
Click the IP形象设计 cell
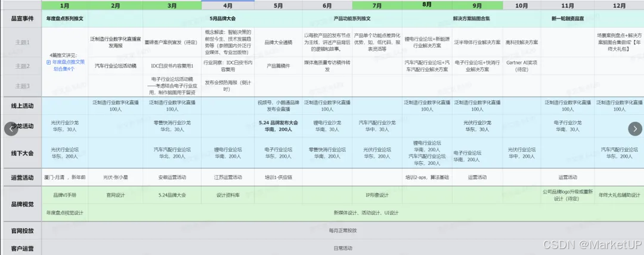[377, 195]
